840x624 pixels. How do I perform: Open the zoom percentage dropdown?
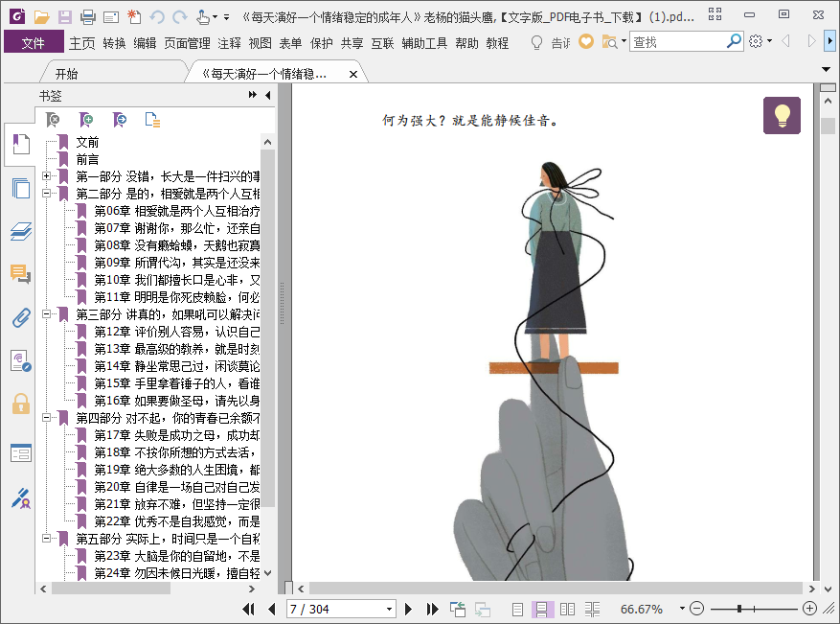pyautogui.click(x=682, y=609)
